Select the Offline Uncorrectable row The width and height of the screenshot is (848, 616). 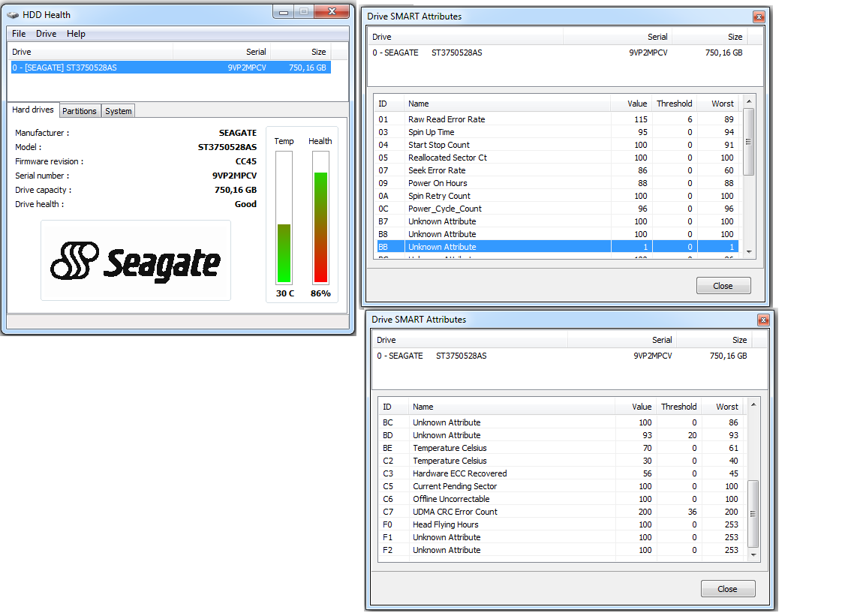pos(561,499)
